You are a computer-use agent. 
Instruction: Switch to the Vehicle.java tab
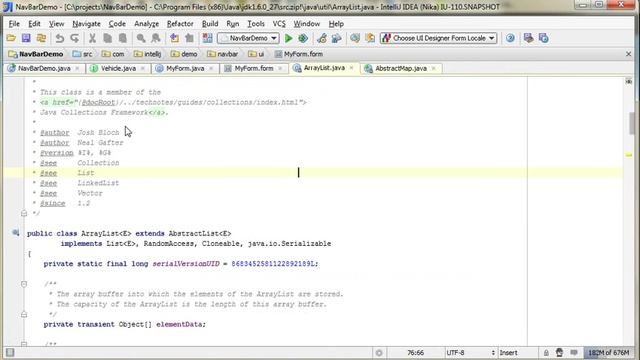118,68
